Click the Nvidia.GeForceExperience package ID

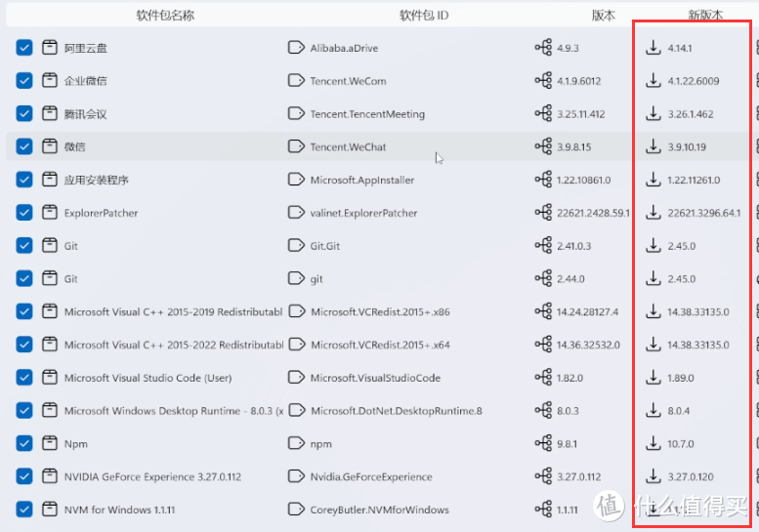[371, 476]
